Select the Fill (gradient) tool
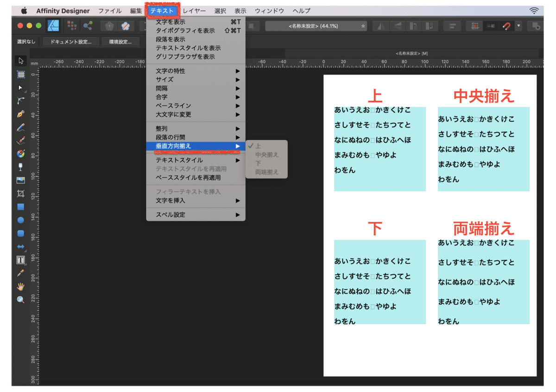The width and height of the screenshot is (556, 392). tap(21, 153)
